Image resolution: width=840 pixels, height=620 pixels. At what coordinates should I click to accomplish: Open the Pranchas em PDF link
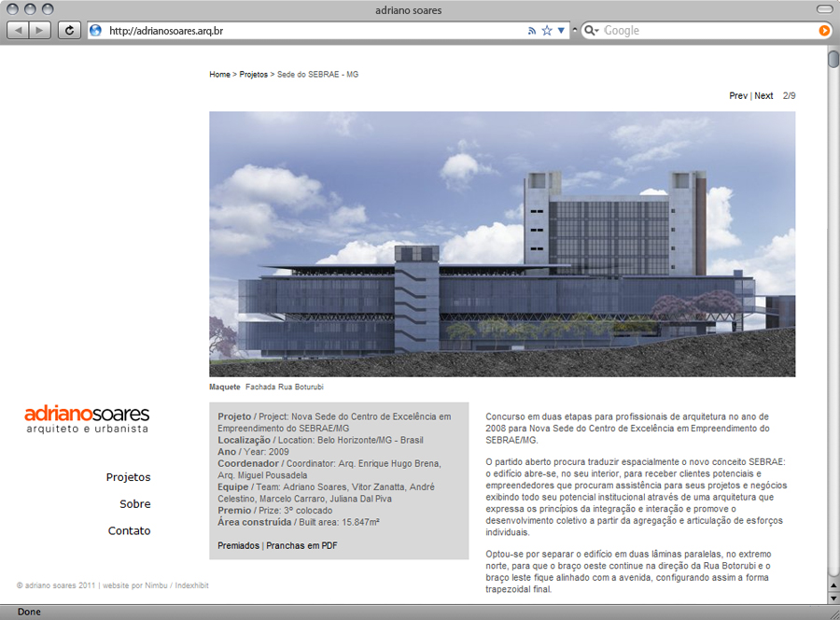(x=301, y=545)
